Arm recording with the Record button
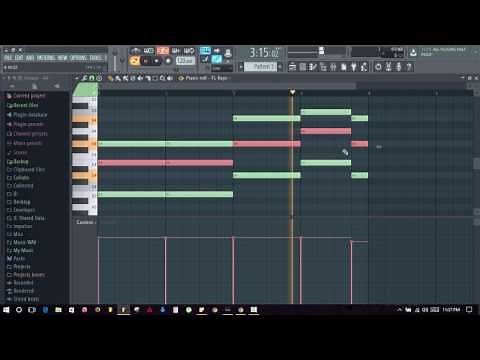The width and height of the screenshot is (480, 360). [x=168, y=61]
